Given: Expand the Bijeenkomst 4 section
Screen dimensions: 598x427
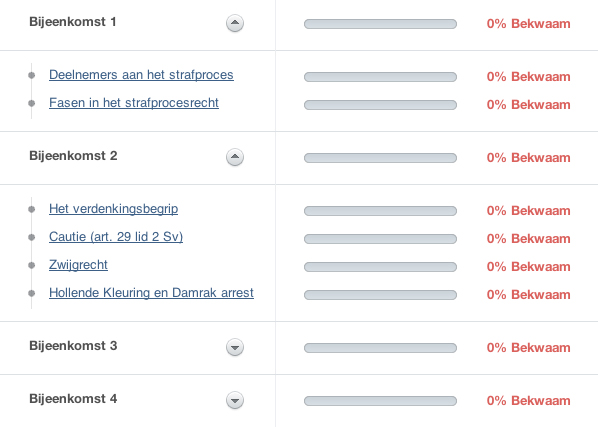Looking at the screenshot, I should 235,400.
